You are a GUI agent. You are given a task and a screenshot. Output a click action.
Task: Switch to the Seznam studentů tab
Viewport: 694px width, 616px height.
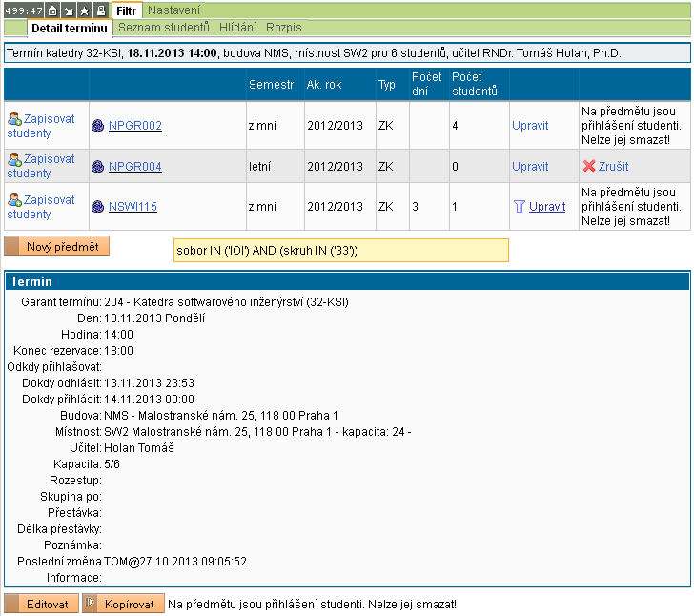[163, 29]
